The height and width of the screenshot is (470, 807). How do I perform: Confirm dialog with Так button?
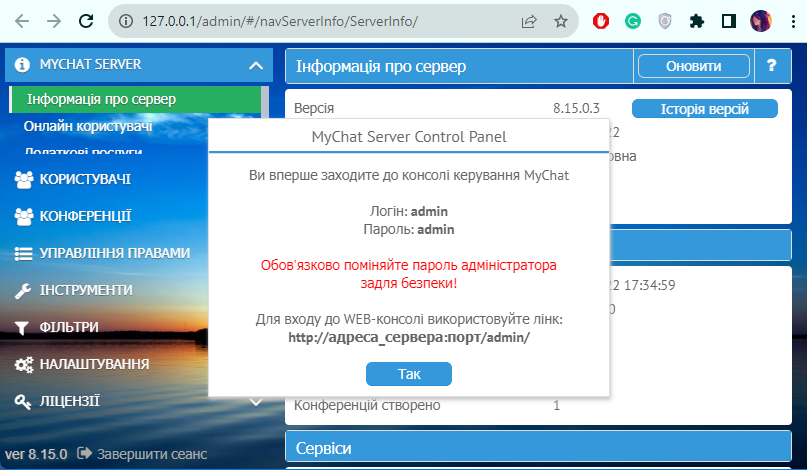pyautogui.click(x=409, y=374)
